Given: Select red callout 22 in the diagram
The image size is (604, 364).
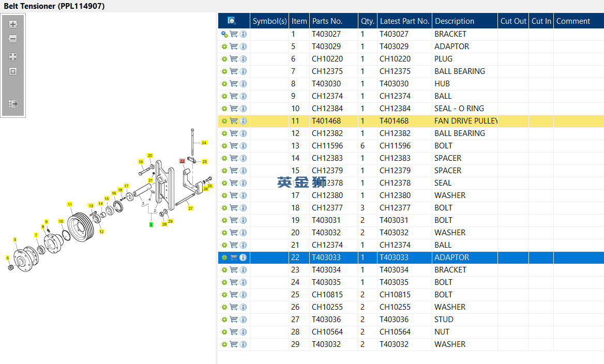Looking at the screenshot, I should tap(182, 161).
